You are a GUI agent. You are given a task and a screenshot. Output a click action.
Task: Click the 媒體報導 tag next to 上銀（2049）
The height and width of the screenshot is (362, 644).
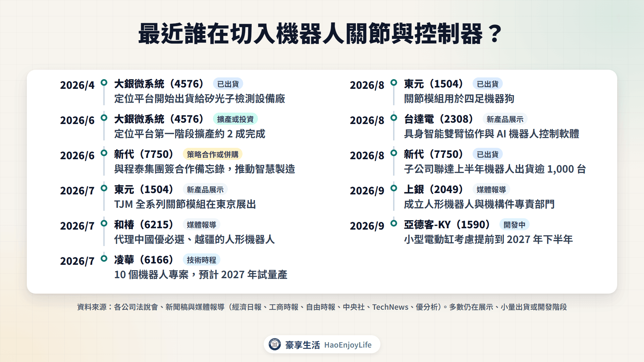pos(491,189)
